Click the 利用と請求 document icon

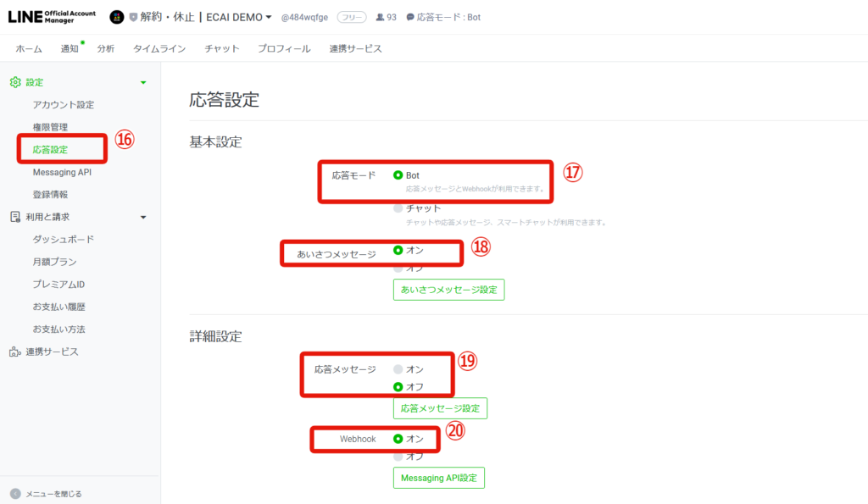click(x=15, y=217)
